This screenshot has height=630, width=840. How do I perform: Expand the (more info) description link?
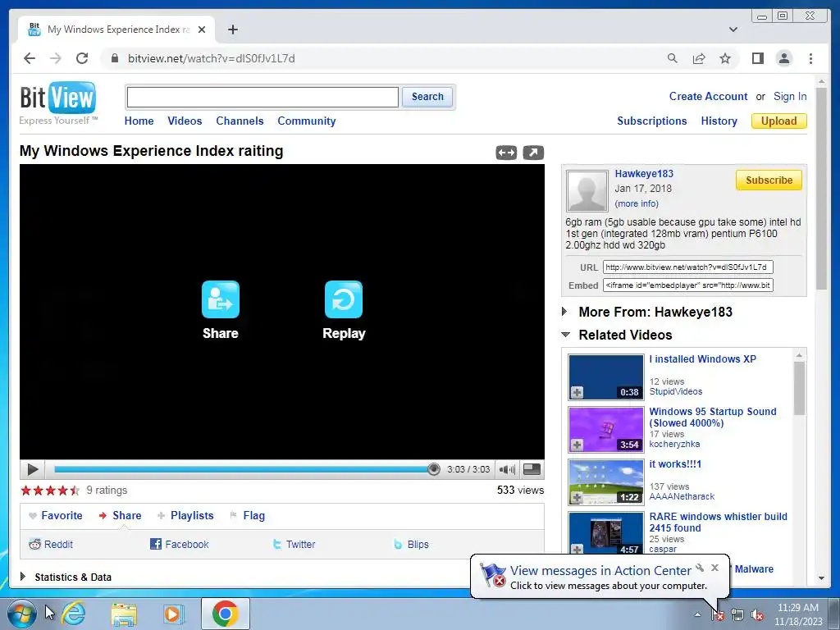pos(637,203)
